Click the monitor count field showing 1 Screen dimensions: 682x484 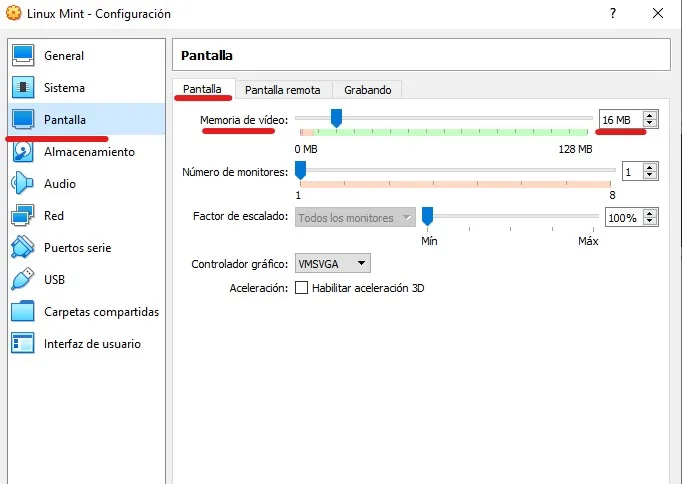633,172
